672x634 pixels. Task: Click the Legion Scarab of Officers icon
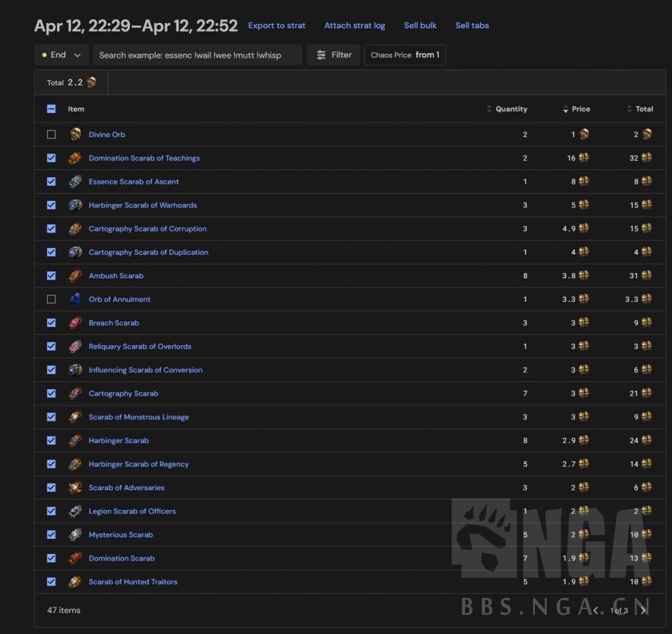75,511
